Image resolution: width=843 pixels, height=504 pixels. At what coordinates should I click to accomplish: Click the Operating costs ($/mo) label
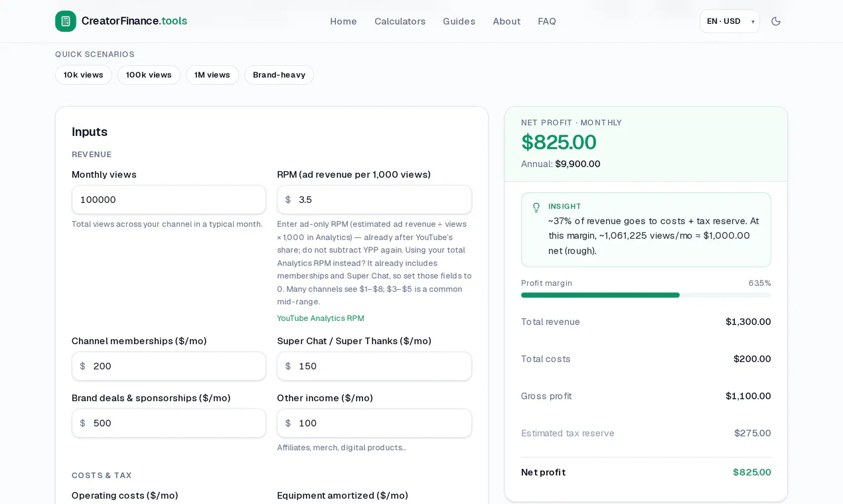point(125,495)
